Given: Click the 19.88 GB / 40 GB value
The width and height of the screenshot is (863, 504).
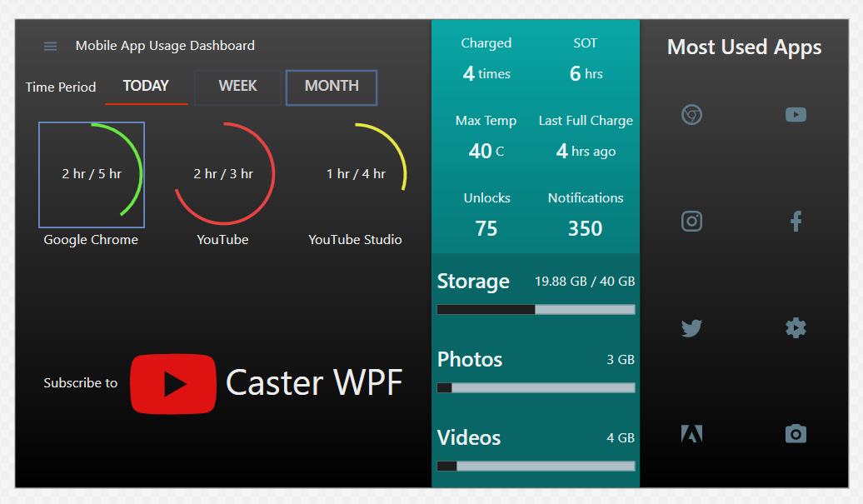Looking at the screenshot, I should point(585,282).
